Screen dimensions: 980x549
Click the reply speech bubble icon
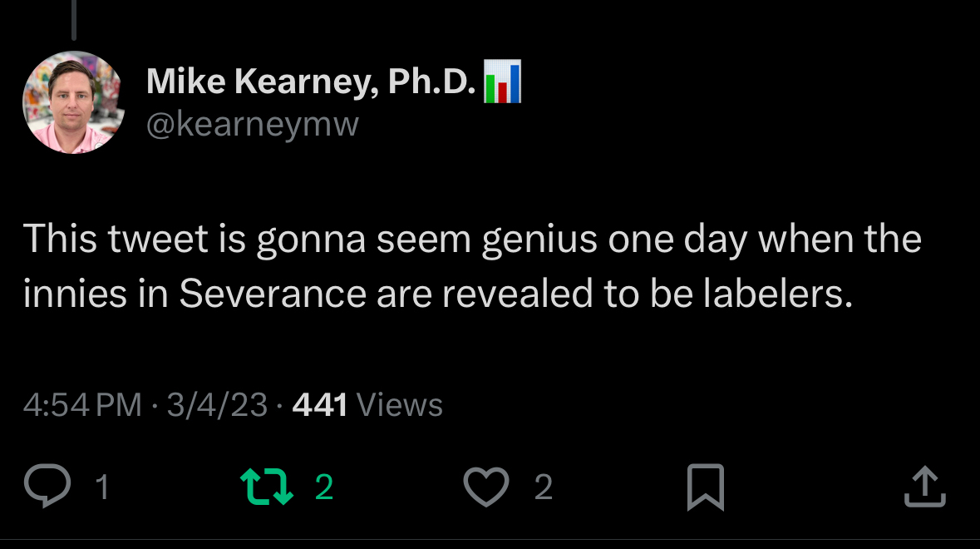(x=47, y=487)
